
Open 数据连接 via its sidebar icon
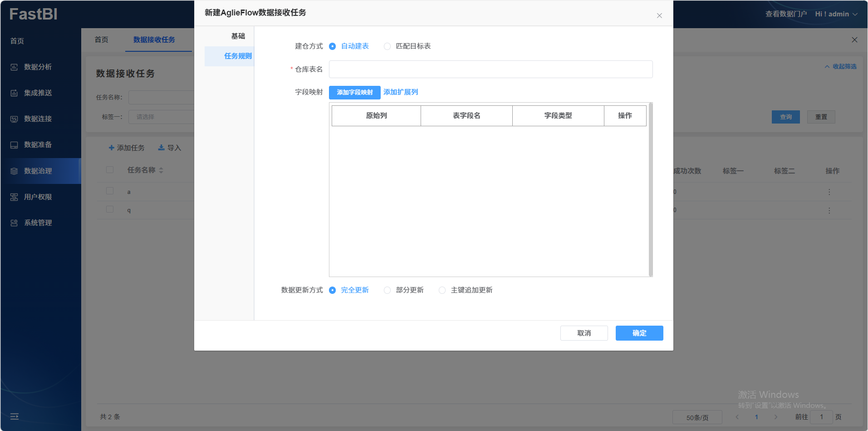[x=14, y=119]
